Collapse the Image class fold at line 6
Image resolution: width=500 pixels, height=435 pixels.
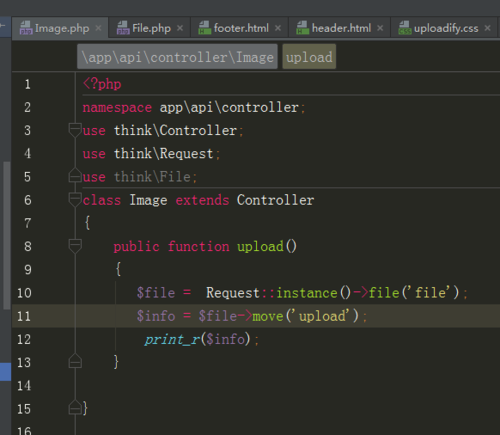(75, 200)
